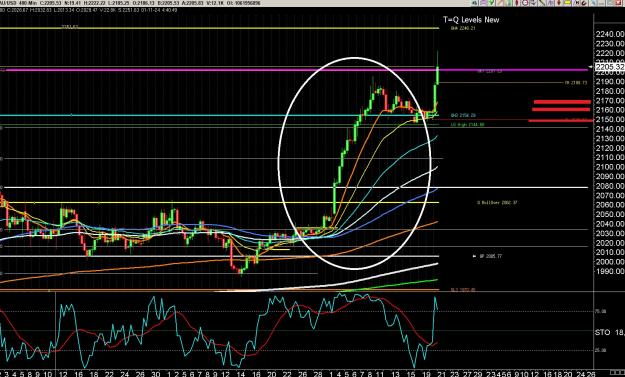Viewport: 625px width, 377px height.
Task: Click the 2170.00 price axis label
Action: pos(609,100)
